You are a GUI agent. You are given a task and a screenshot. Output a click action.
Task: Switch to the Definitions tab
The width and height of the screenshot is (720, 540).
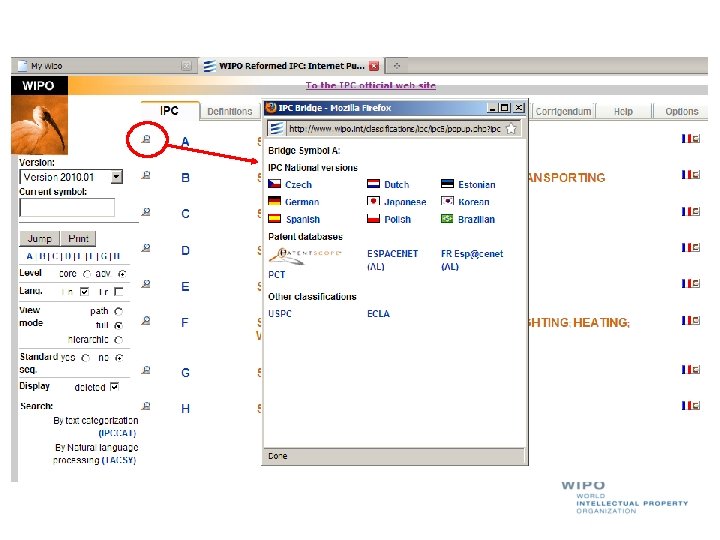point(230,112)
